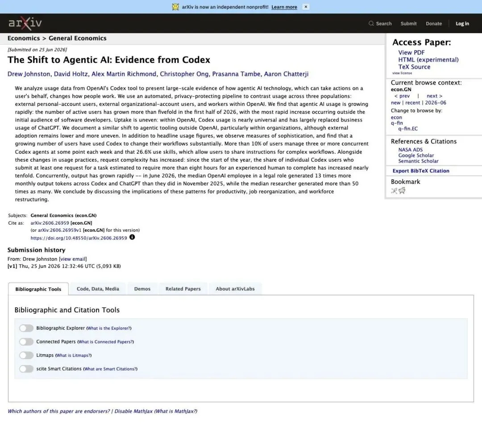Screen dimensions: 482x448
Task: Toggle the Bibliographic Explorer switch
Action: [26, 328]
